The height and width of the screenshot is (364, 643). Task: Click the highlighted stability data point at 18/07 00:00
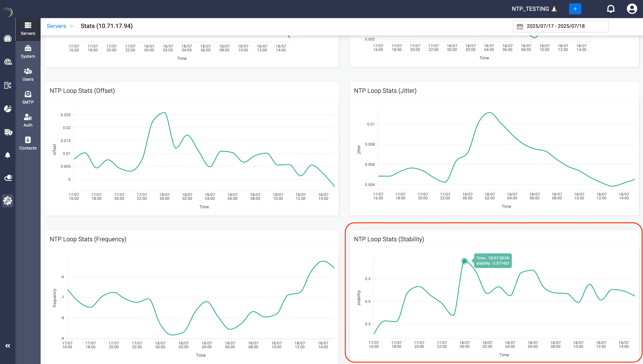point(464,261)
